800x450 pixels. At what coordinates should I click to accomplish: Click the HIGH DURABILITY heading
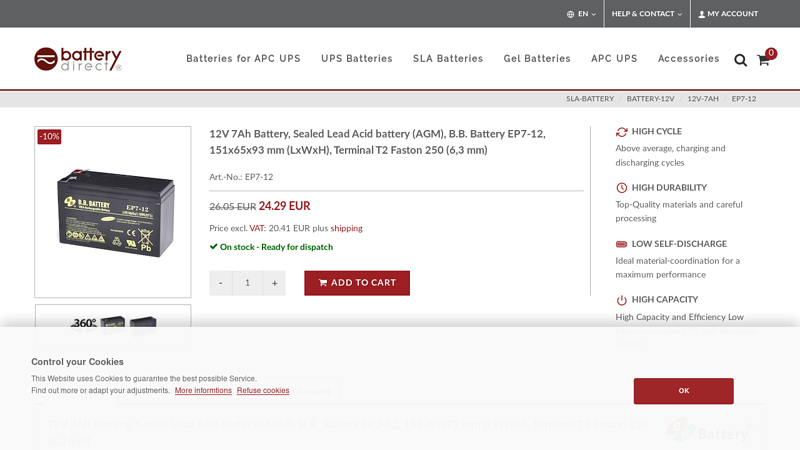pos(669,188)
